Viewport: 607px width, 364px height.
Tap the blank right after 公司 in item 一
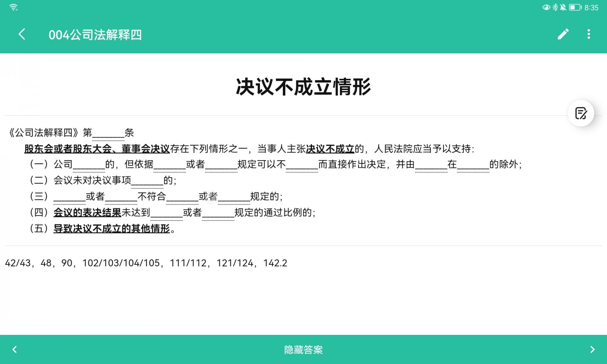point(89,165)
